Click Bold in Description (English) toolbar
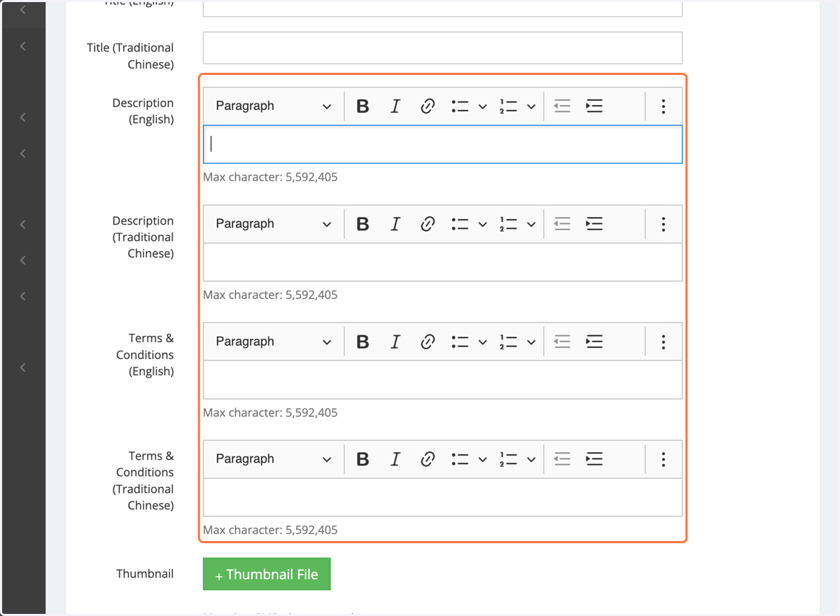Viewport: 840px width, 616px height. tap(363, 106)
